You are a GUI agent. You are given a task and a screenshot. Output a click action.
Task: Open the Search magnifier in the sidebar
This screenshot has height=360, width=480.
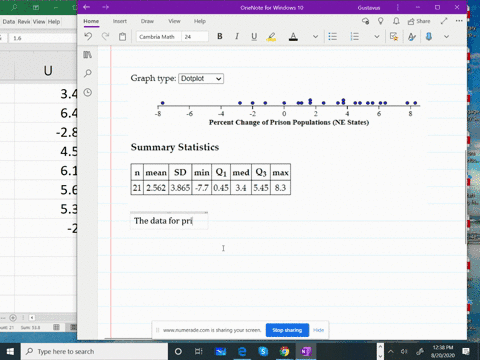88,73
